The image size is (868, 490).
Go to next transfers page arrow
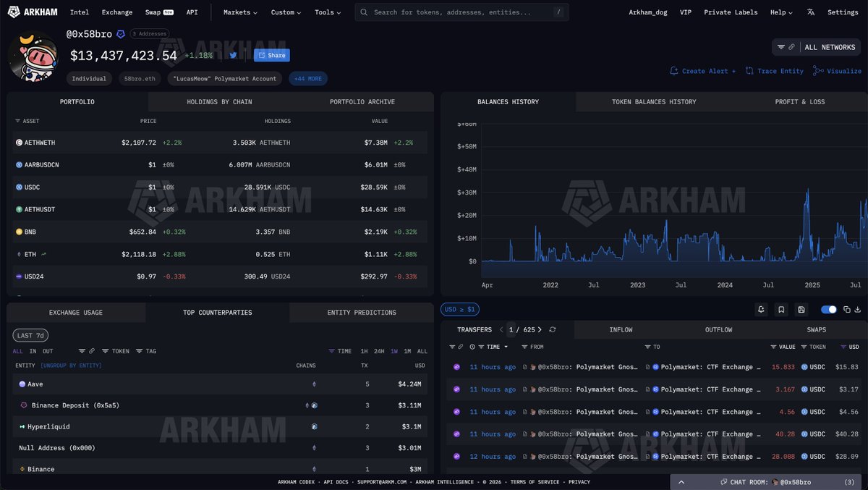(x=540, y=330)
